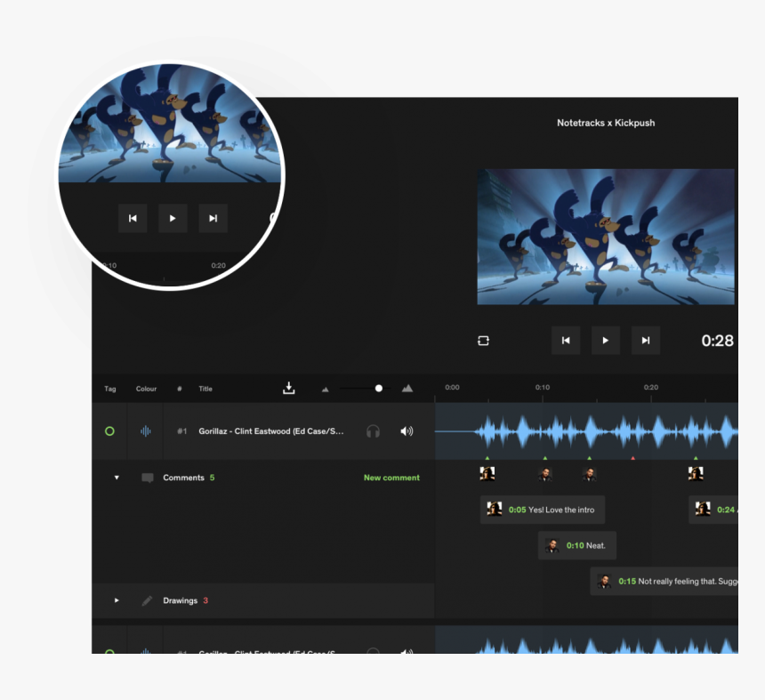765x700 pixels.
Task: Solo track #1 with headphones icon
Action: click(373, 431)
